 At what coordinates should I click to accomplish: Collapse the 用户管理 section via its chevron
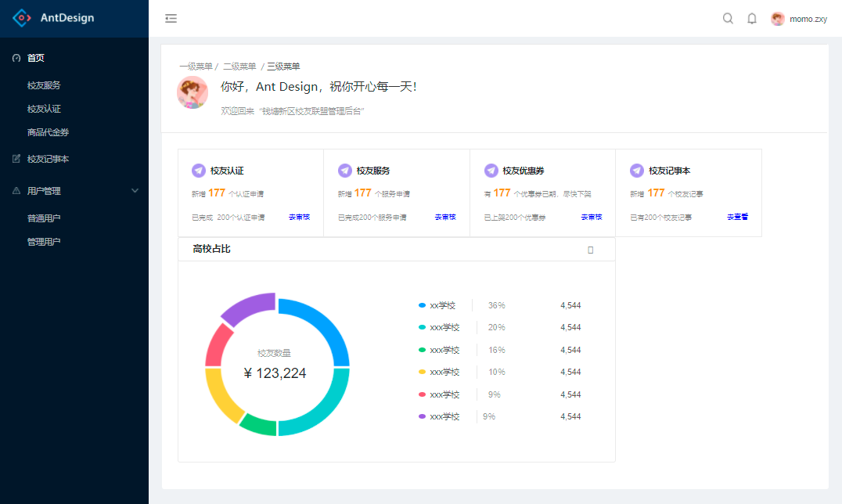[x=135, y=190]
